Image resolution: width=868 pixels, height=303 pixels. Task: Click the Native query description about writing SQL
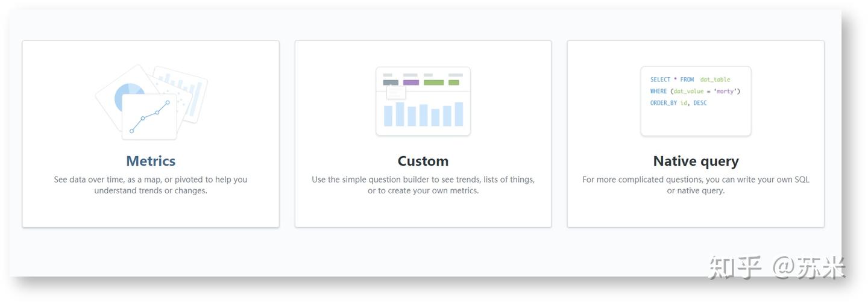(x=696, y=185)
